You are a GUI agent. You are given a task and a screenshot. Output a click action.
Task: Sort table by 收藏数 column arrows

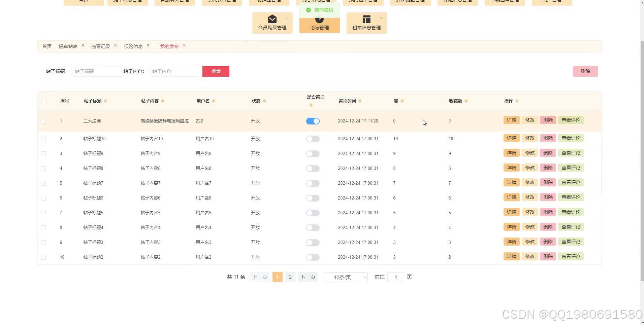[x=466, y=101]
